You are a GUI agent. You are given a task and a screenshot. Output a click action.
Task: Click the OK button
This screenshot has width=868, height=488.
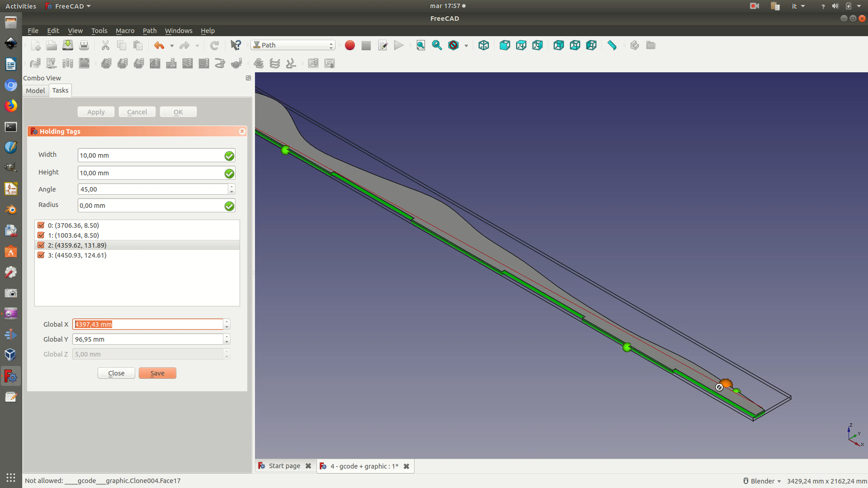[x=178, y=112]
